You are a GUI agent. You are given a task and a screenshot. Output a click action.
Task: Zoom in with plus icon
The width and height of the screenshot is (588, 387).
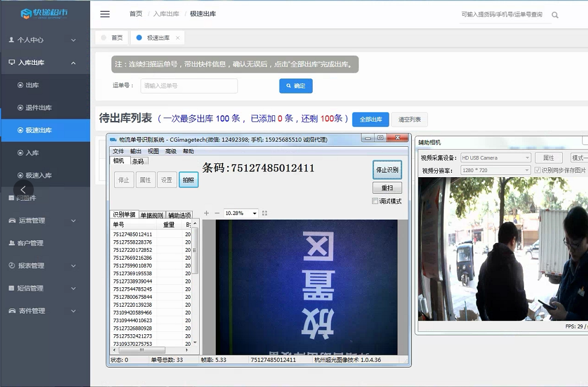[207, 213]
